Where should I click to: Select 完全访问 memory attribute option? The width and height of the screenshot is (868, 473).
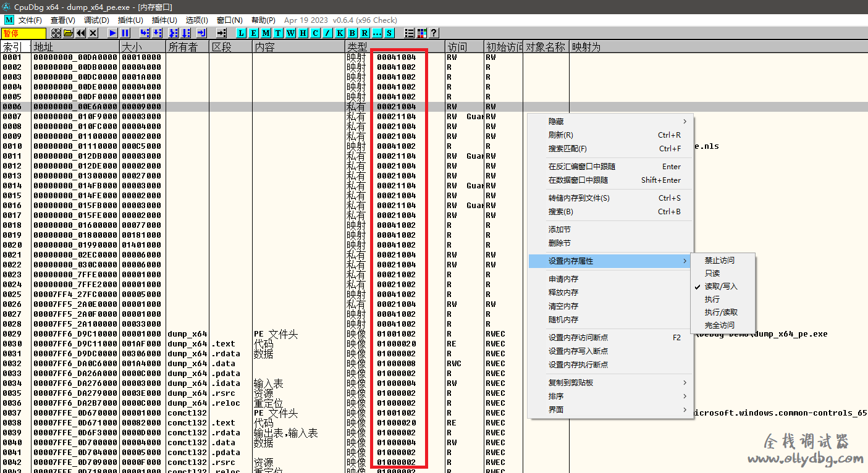pos(723,325)
